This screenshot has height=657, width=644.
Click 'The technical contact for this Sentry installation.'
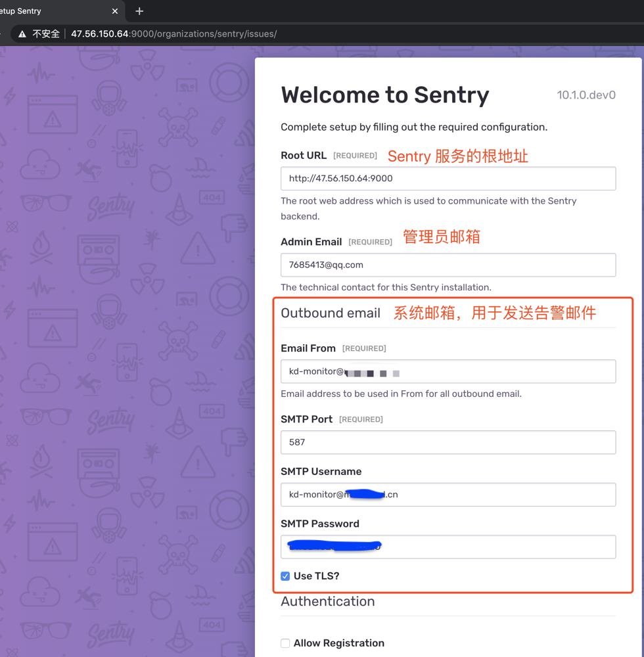[x=386, y=288]
